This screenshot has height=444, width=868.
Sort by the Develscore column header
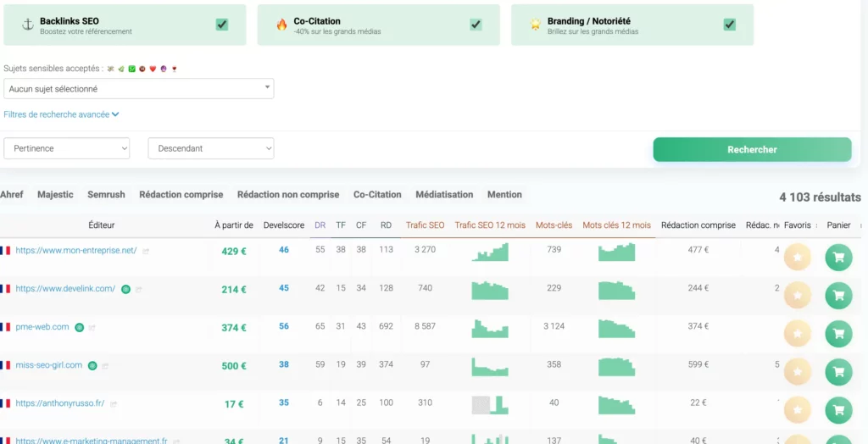pos(284,225)
